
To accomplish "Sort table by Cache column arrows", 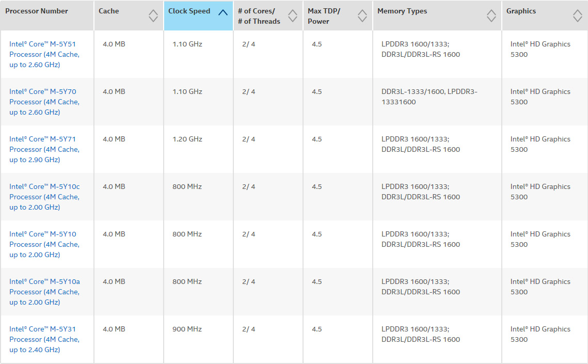I will (x=153, y=15).
